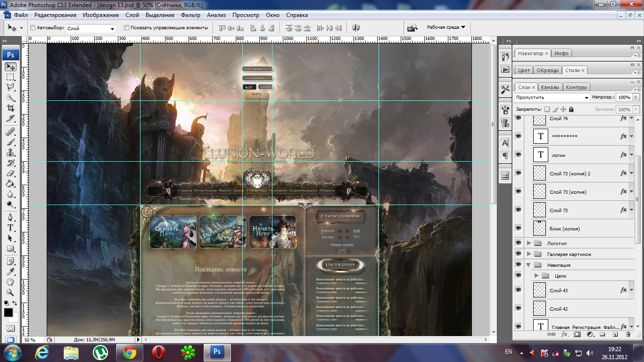Screen dimensions: 644x362
Task: Hide the Слой 73 (копия) 2 layer
Action: click(519, 173)
